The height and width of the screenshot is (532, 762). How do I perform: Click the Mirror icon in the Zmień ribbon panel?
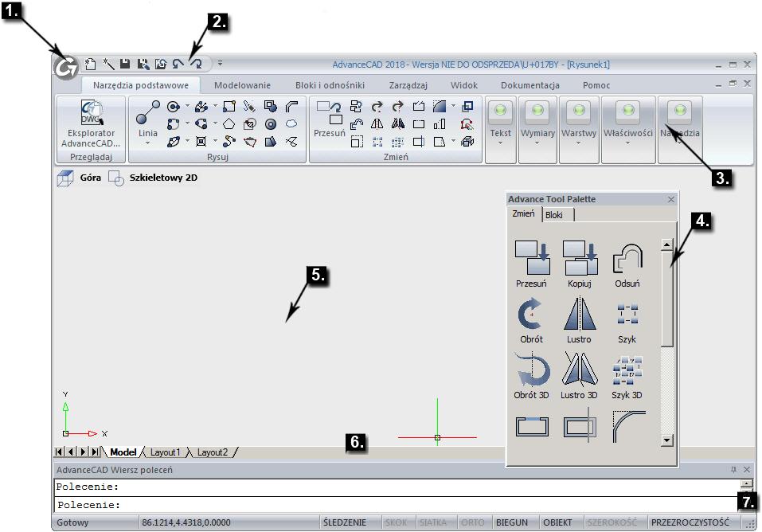377,124
